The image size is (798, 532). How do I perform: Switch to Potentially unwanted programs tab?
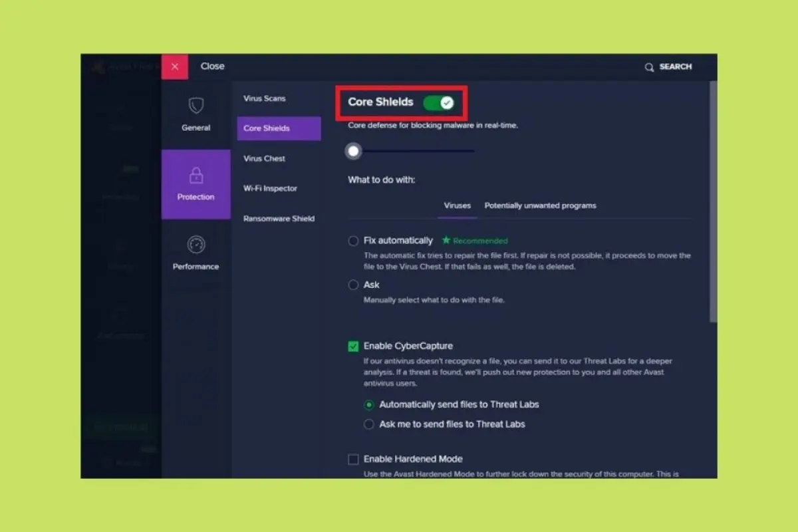(540, 205)
